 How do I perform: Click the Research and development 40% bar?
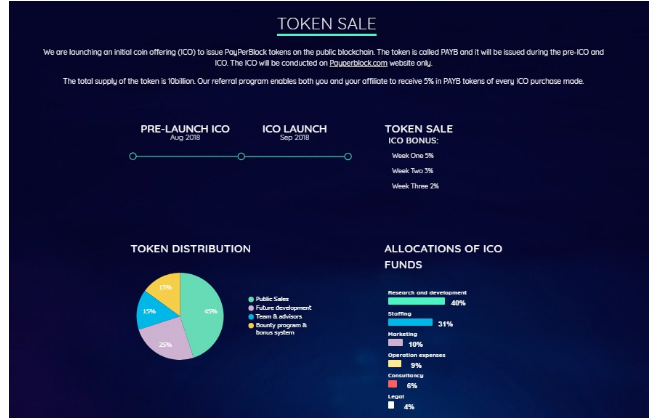pos(416,301)
